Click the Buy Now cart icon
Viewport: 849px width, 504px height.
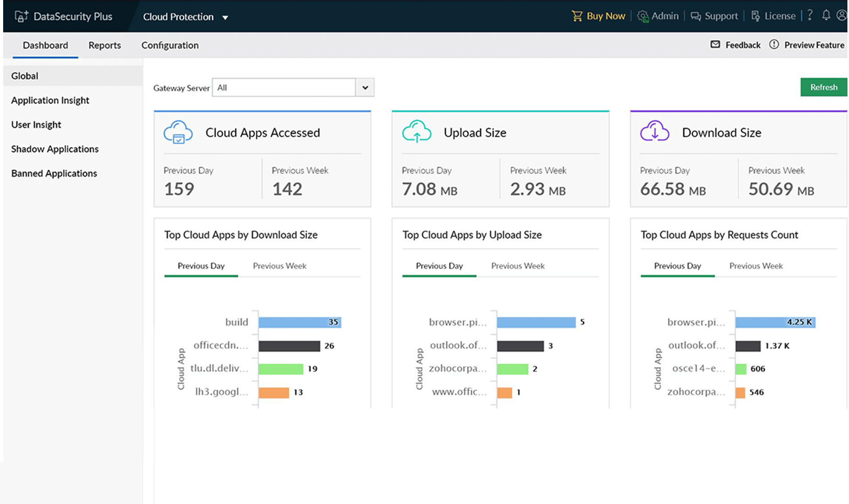click(x=577, y=16)
